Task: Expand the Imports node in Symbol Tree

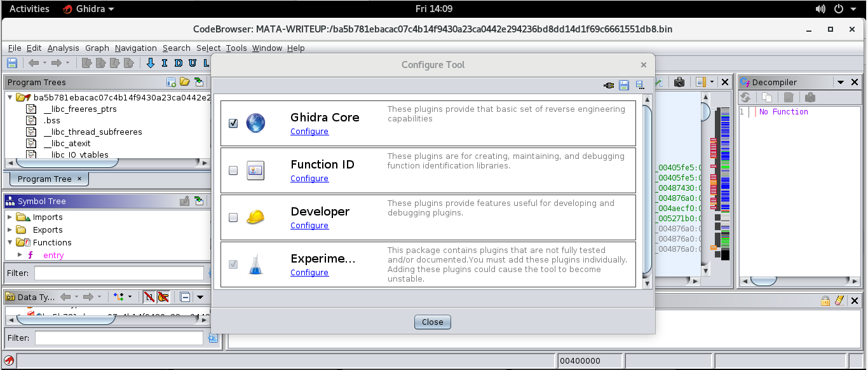Action: 10,217
